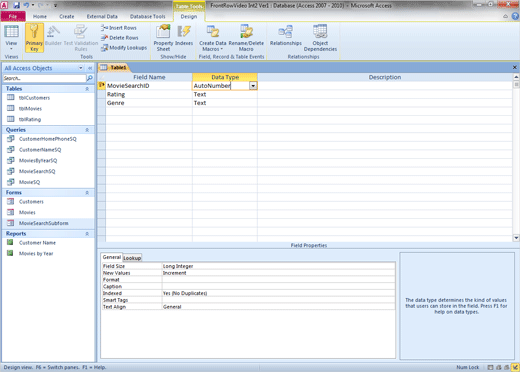Screen dimensions: 520x372
Task: Switch to the Home ribbon tab
Action: [40, 16]
